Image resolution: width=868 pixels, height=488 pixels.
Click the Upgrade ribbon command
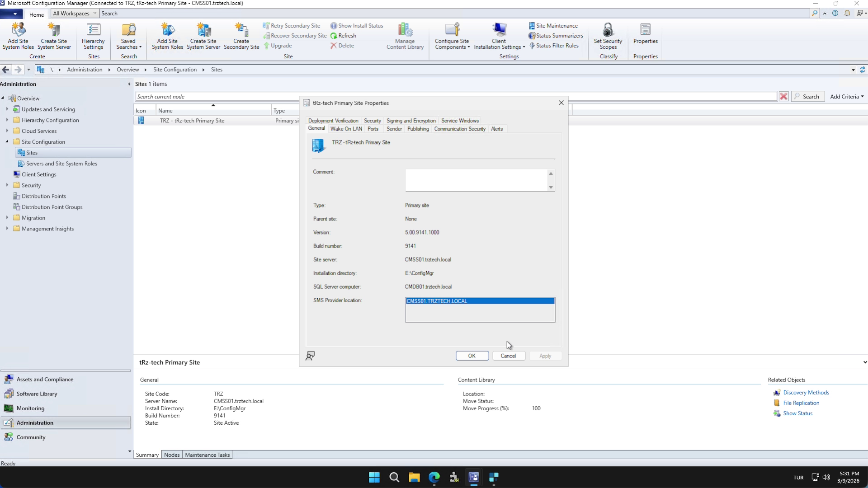278,46
